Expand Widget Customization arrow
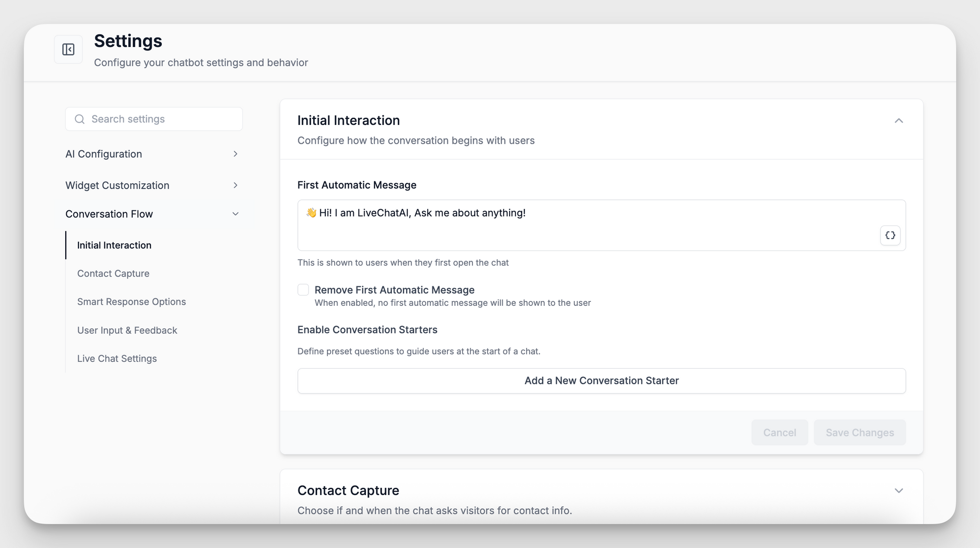Viewport: 980px width, 548px height. point(235,185)
